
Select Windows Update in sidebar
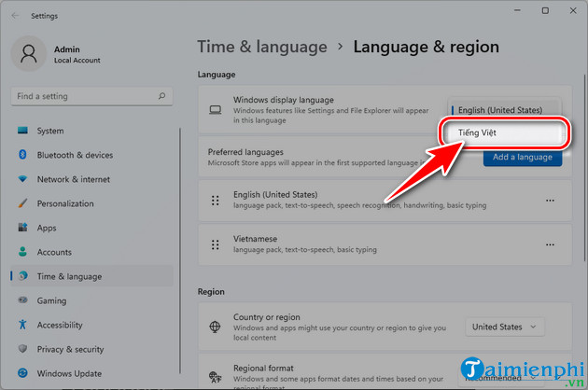(68, 373)
